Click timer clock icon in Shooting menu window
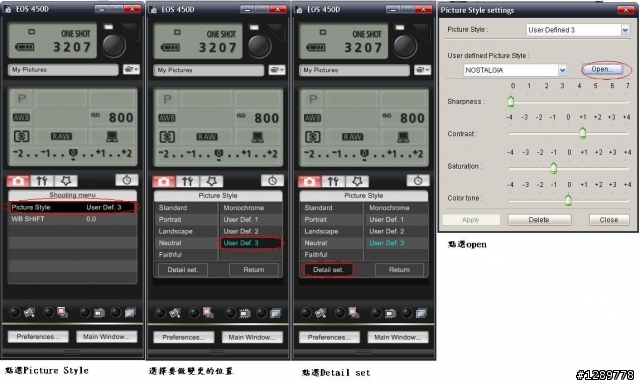Viewport: 640px width, 383px height. pos(127,180)
